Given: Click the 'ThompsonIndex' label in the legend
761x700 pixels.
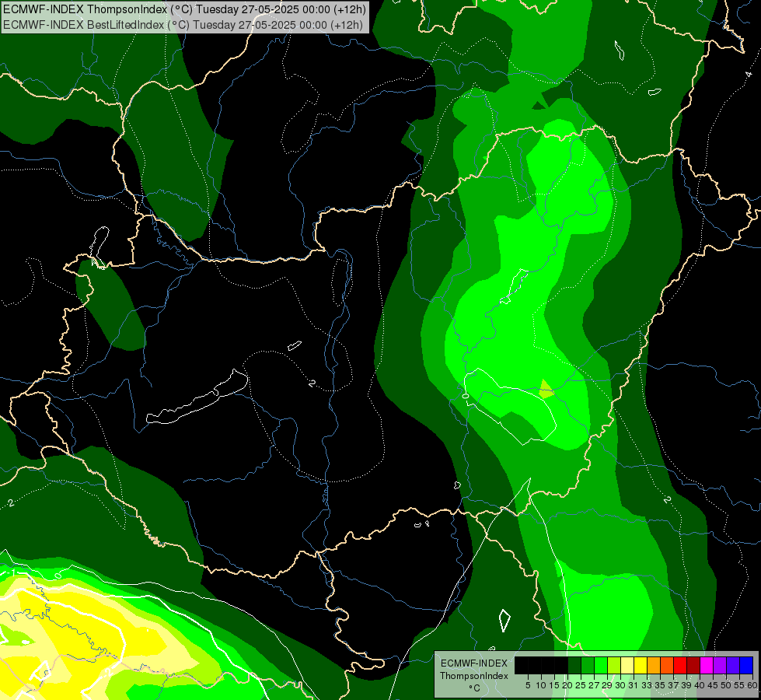Looking at the screenshot, I should (473, 676).
